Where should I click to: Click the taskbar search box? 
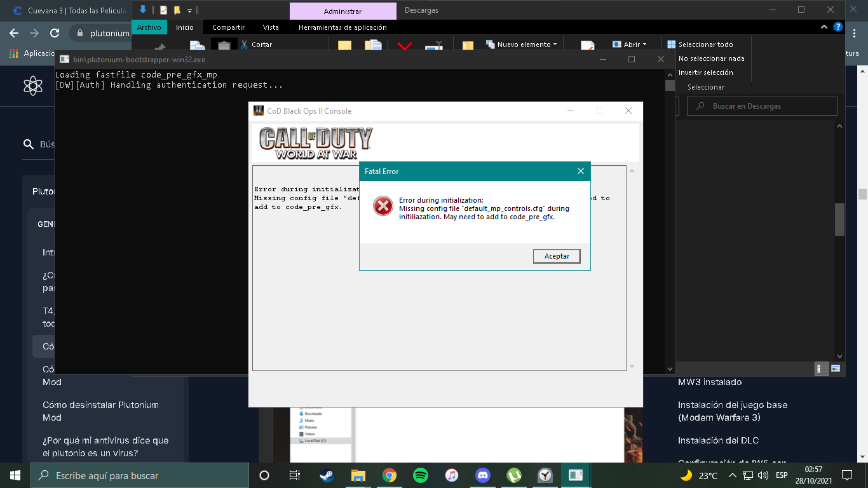tap(140, 475)
